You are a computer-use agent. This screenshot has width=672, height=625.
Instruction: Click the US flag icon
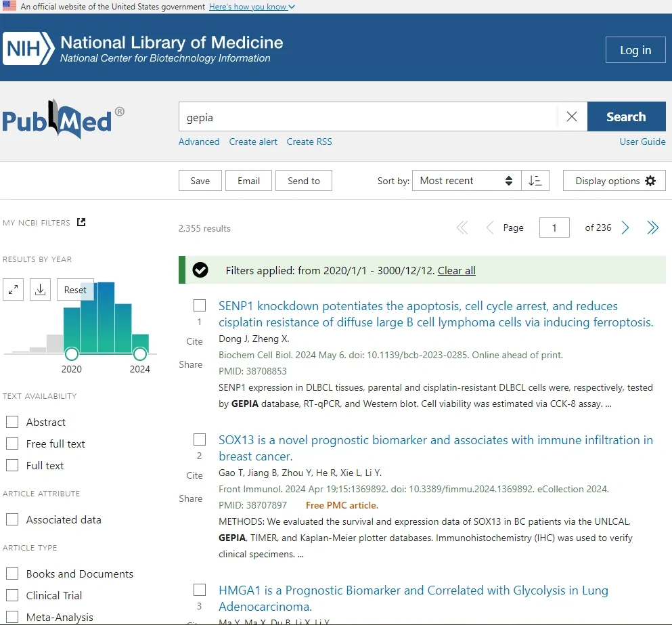click(9, 6)
